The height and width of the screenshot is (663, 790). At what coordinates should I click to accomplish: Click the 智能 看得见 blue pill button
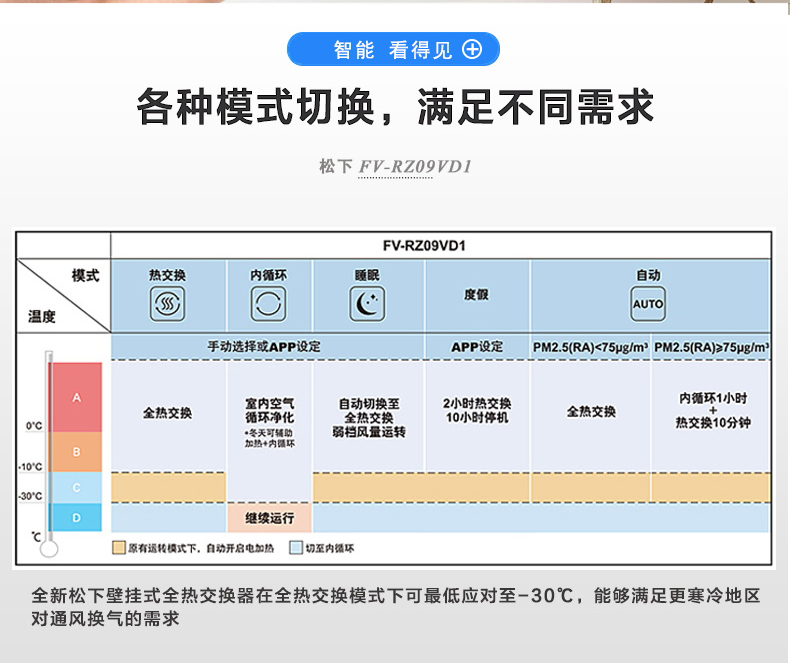(393, 49)
